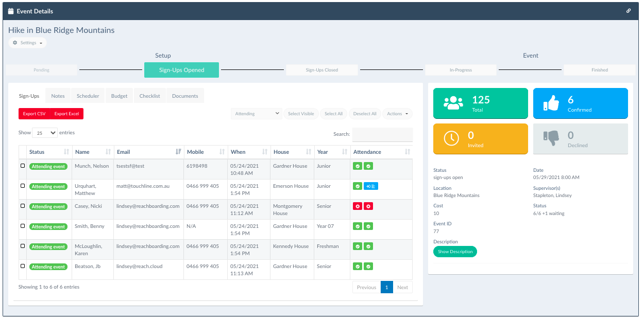Image resolution: width=644 pixels, height=320 pixels.
Task: Click green attendance check for Urquhart, Matthew
Action: 357,186
